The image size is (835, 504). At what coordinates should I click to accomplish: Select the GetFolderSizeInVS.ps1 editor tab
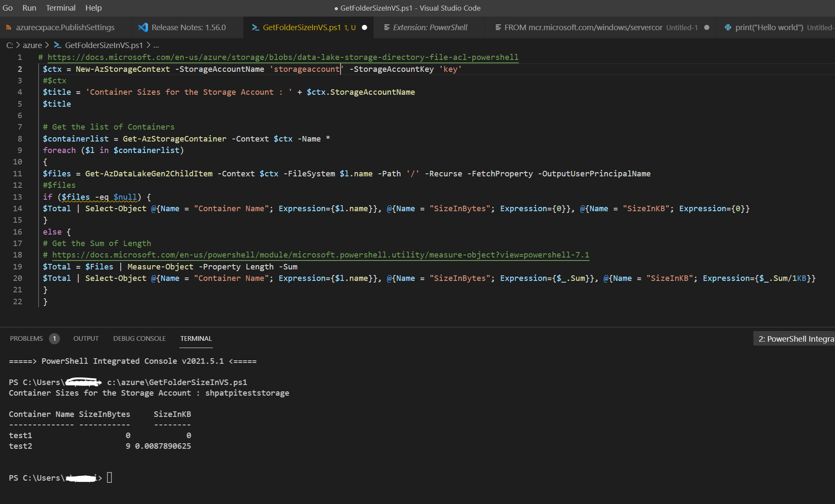[x=309, y=27]
